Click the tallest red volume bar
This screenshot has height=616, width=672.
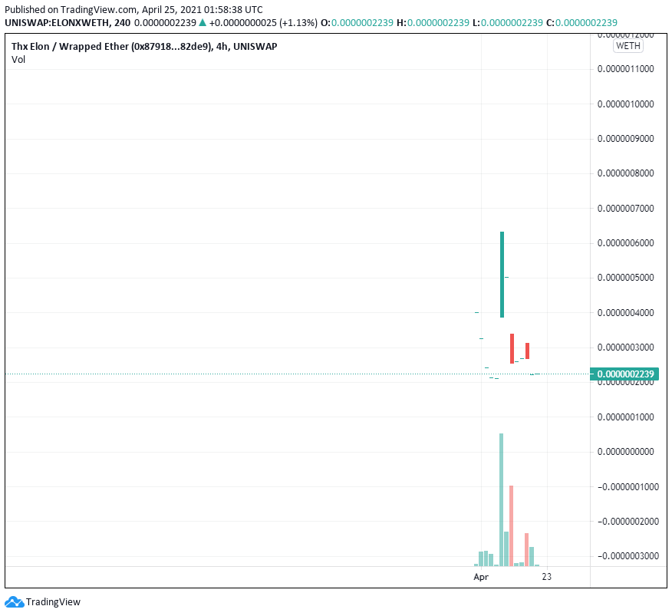(511, 526)
